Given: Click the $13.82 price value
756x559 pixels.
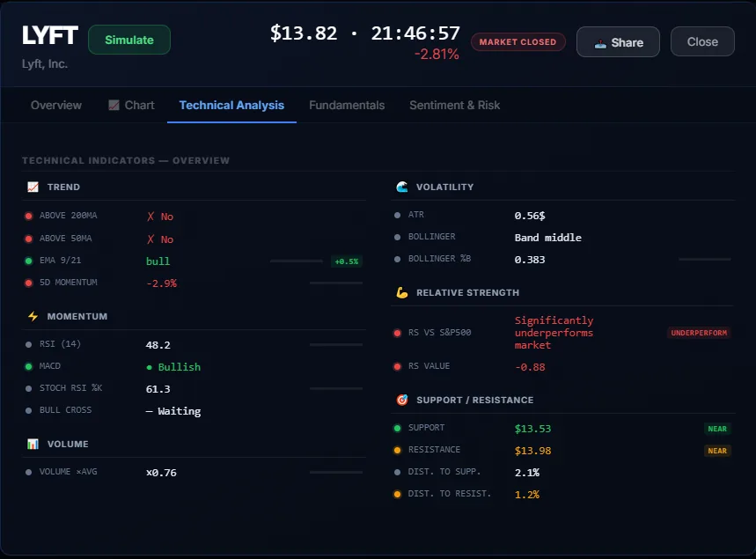Looking at the screenshot, I should (x=304, y=33).
